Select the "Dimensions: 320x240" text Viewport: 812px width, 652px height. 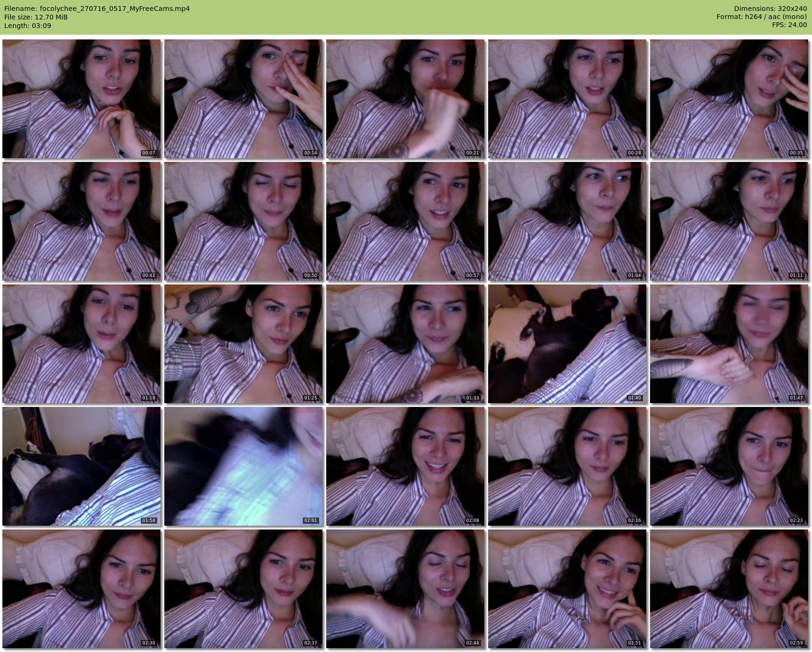[770, 9]
